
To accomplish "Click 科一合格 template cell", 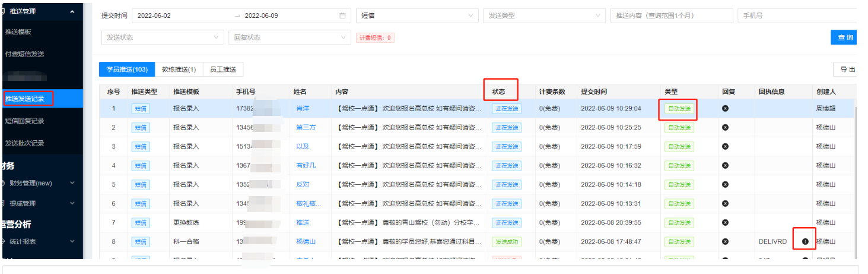I will [x=186, y=242].
